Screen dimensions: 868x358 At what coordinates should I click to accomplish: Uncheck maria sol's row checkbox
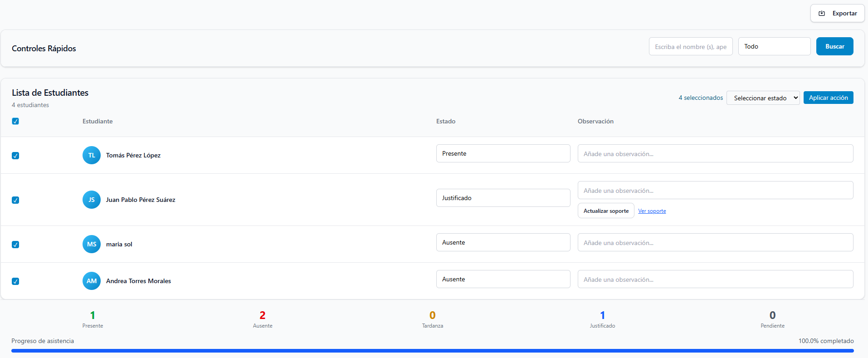click(15, 245)
